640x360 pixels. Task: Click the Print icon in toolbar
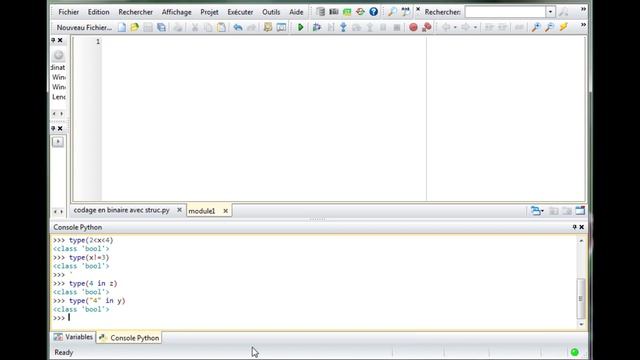click(178, 27)
